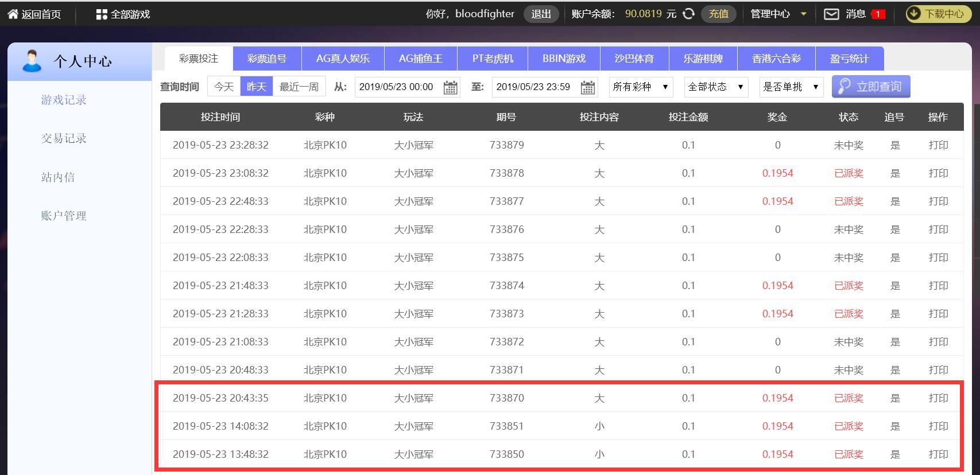980x475 pixels.
Task: Click the username bloodfighter in the top bar
Action: click(485, 14)
